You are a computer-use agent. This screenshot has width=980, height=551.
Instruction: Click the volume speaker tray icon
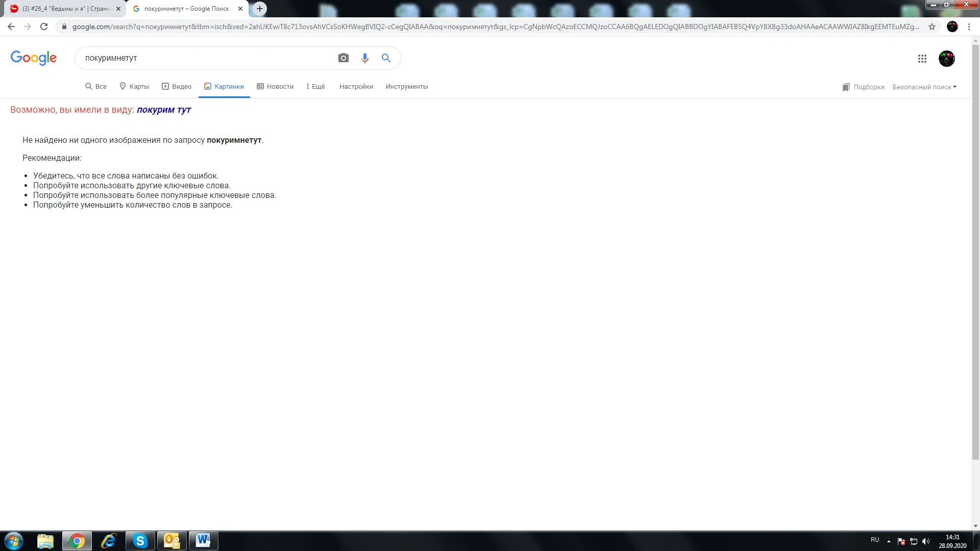(x=926, y=541)
